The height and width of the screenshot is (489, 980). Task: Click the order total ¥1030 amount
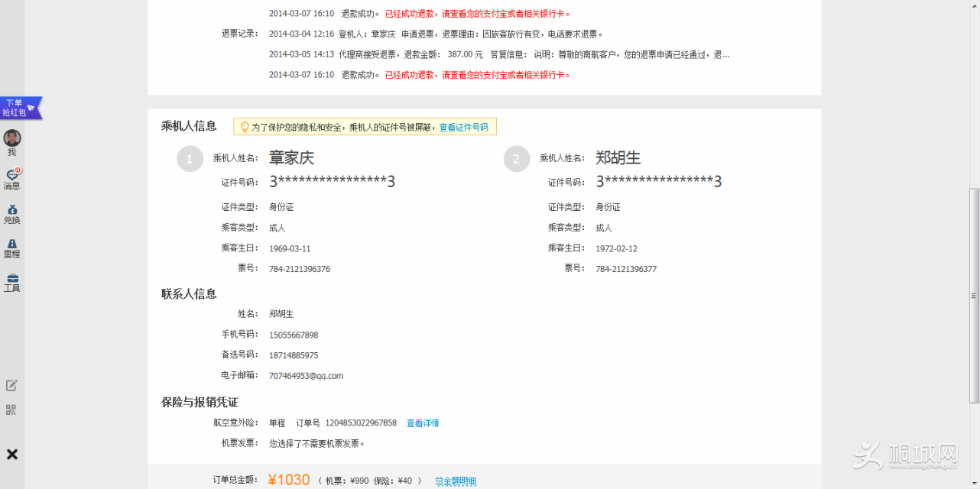(289, 480)
